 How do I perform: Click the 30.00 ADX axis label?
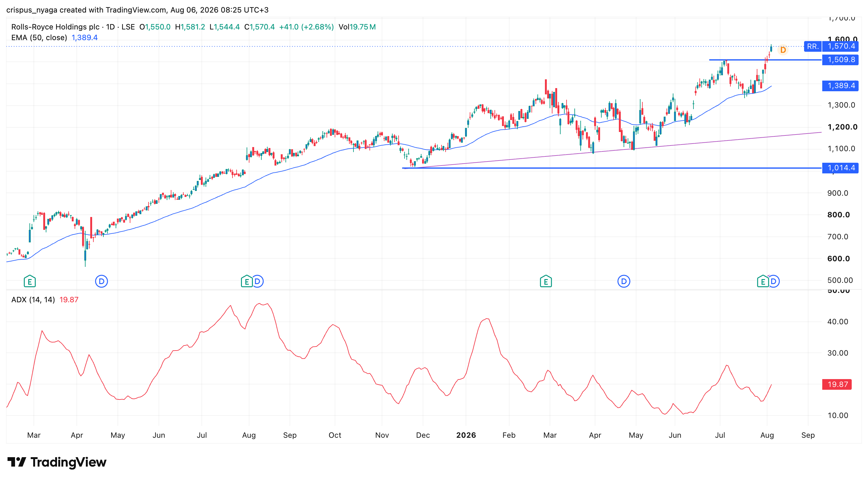pos(838,353)
